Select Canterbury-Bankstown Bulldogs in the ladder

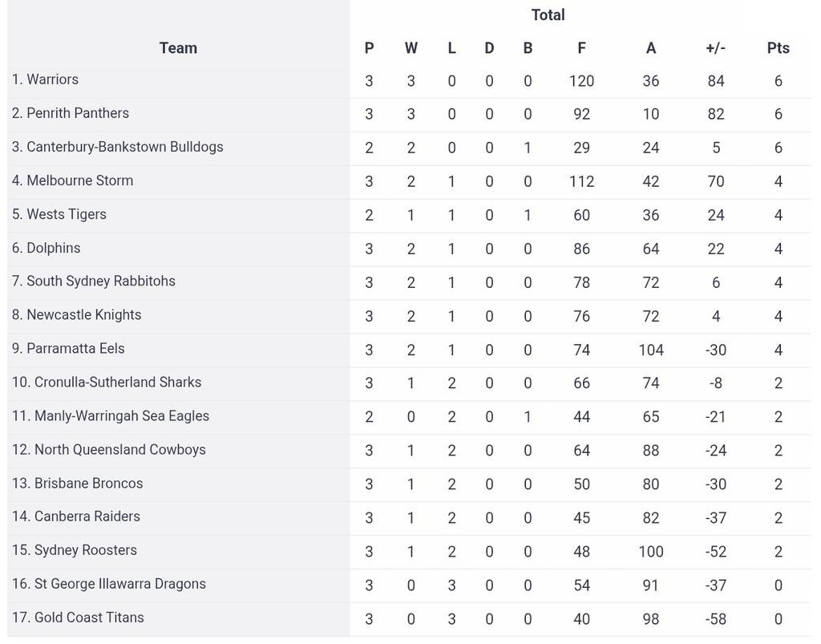124,147
